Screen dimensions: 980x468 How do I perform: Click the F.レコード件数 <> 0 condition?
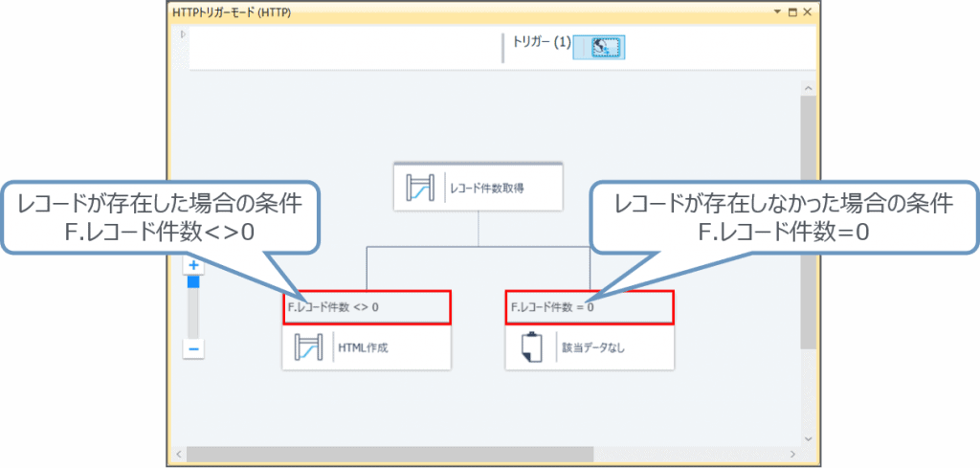pyautogui.click(x=334, y=308)
